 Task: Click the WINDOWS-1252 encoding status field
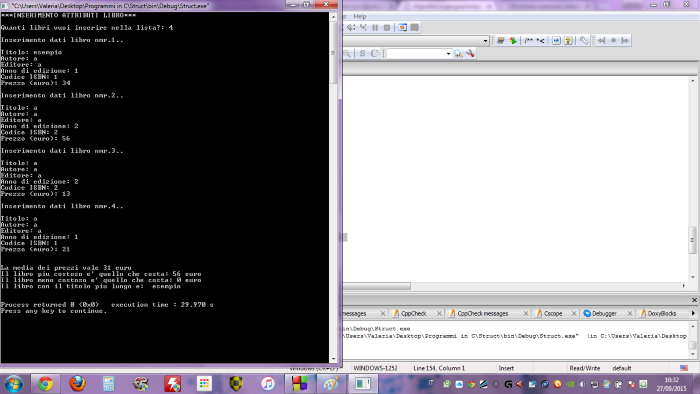[x=375, y=369]
